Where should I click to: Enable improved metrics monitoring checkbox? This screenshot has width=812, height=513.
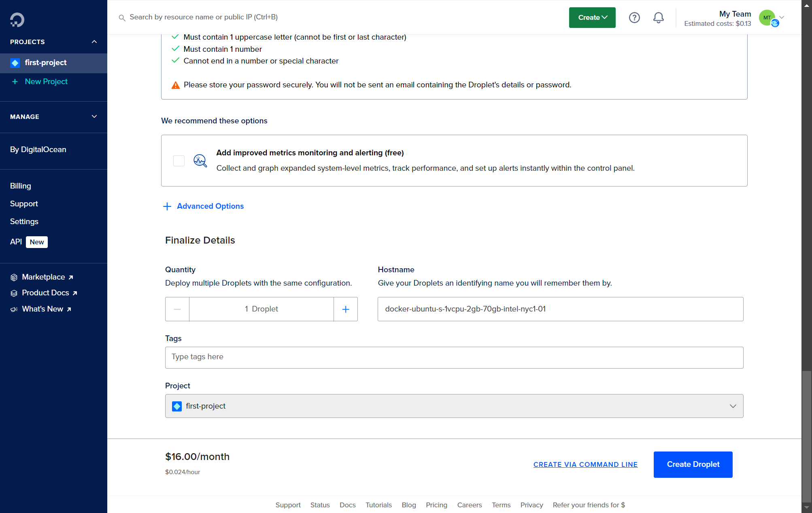tap(179, 161)
